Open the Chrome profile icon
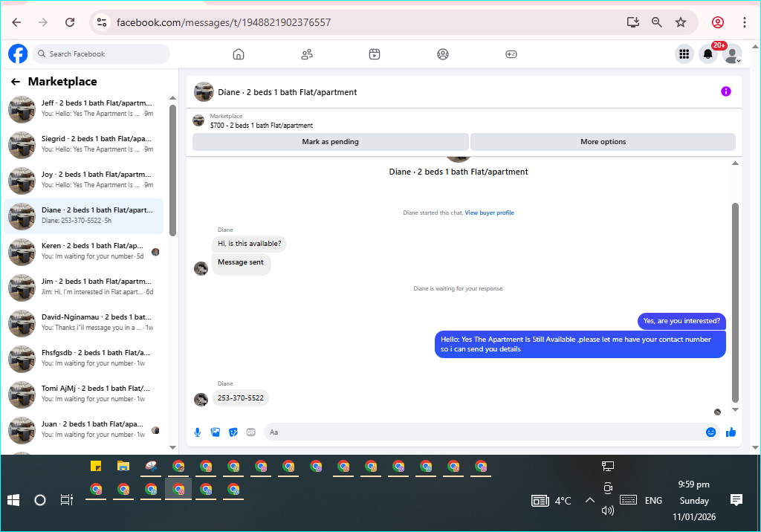The image size is (761, 532). [717, 22]
